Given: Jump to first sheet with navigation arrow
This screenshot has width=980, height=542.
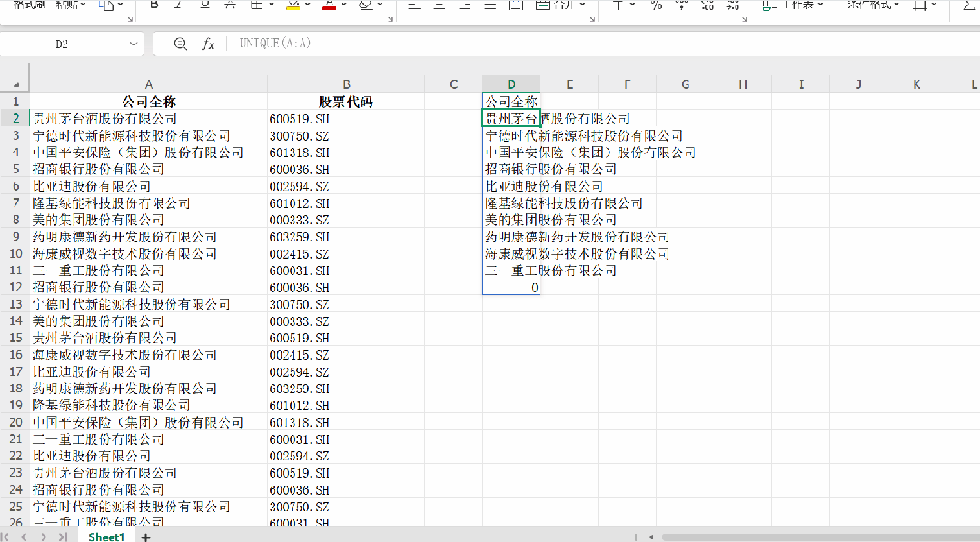Looking at the screenshot, I should (6, 537).
